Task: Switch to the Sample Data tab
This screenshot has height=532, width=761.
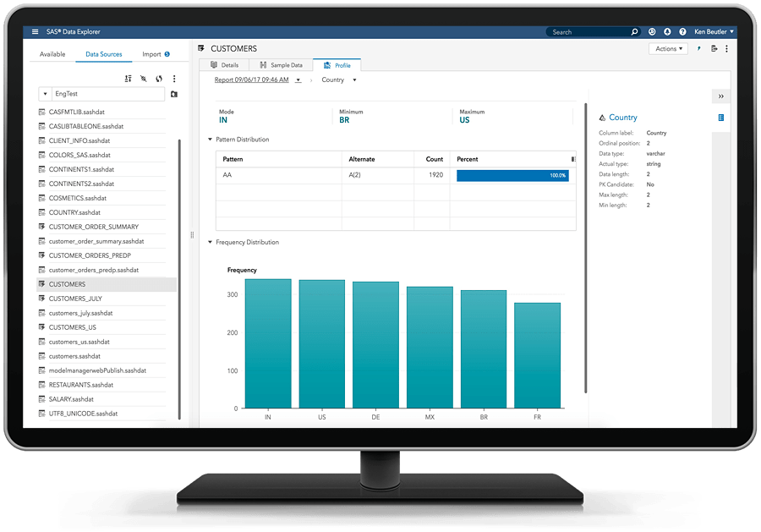Action: point(282,65)
